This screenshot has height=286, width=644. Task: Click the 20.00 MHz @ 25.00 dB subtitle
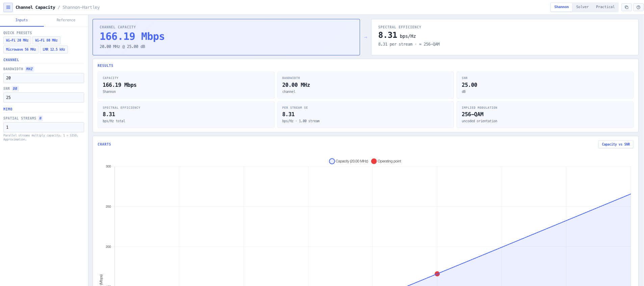[x=122, y=47]
